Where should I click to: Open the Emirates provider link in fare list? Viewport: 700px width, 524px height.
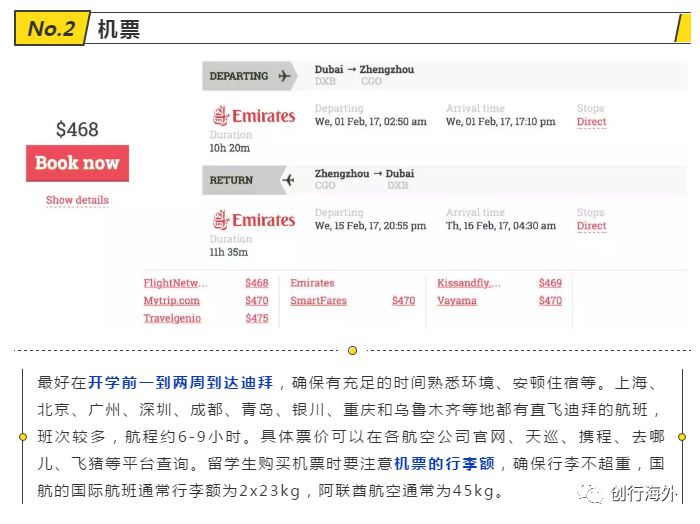[312, 283]
